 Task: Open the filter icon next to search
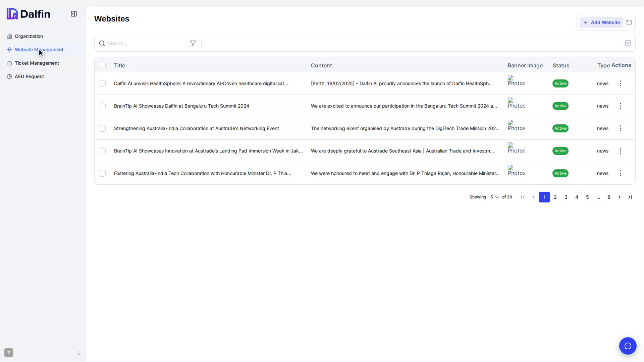(x=193, y=43)
